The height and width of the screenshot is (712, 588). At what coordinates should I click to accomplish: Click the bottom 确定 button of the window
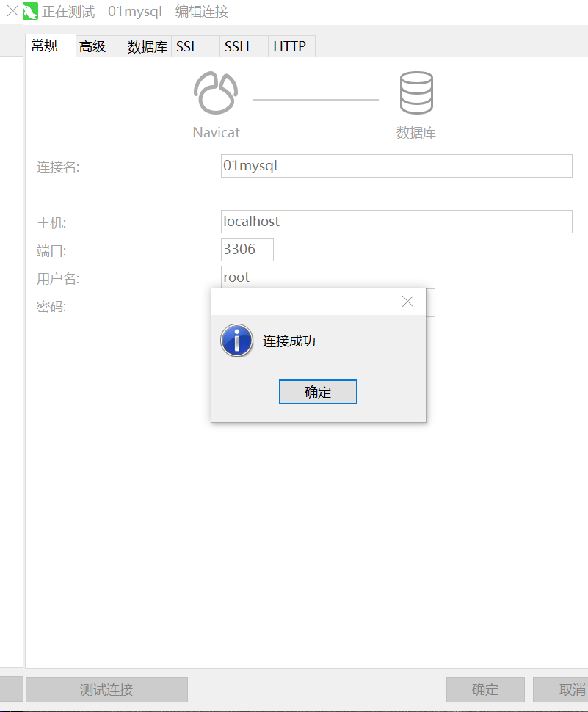click(x=485, y=690)
